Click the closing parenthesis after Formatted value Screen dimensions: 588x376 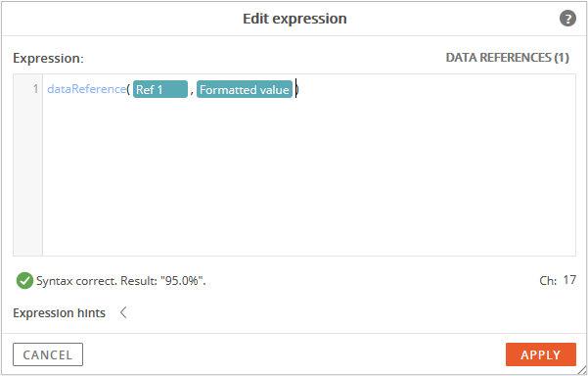point(297,89)
